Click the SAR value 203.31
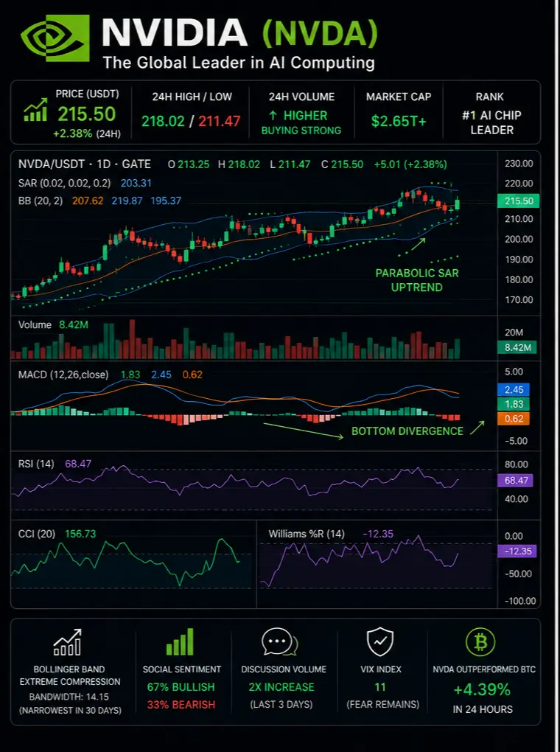 coord(136,183)
